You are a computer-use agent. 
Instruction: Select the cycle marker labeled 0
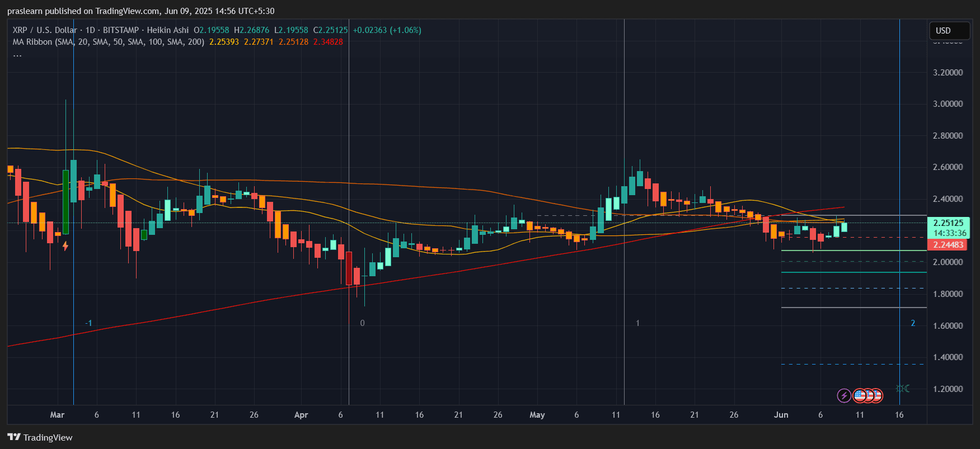[x=362, y=323]
